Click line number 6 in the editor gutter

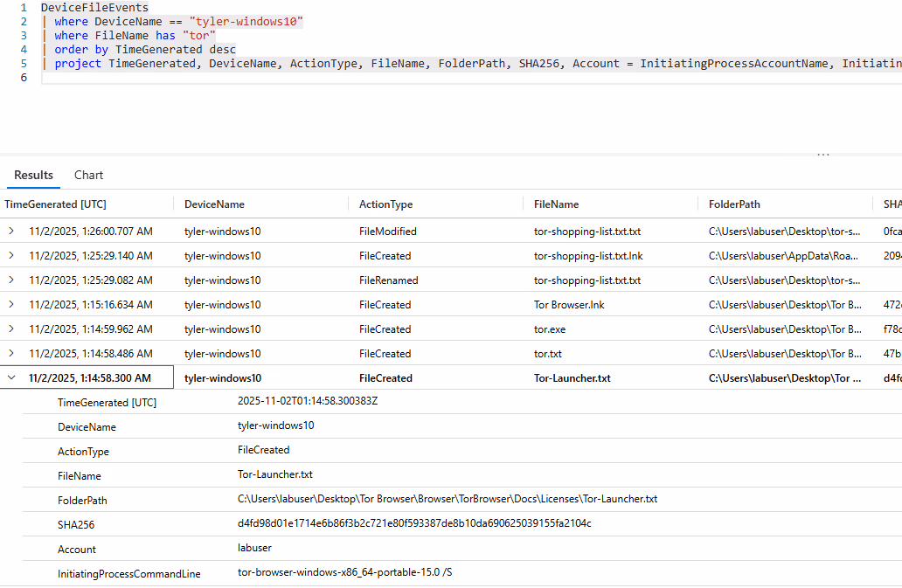pyautogui.click(x=24, y=78)
